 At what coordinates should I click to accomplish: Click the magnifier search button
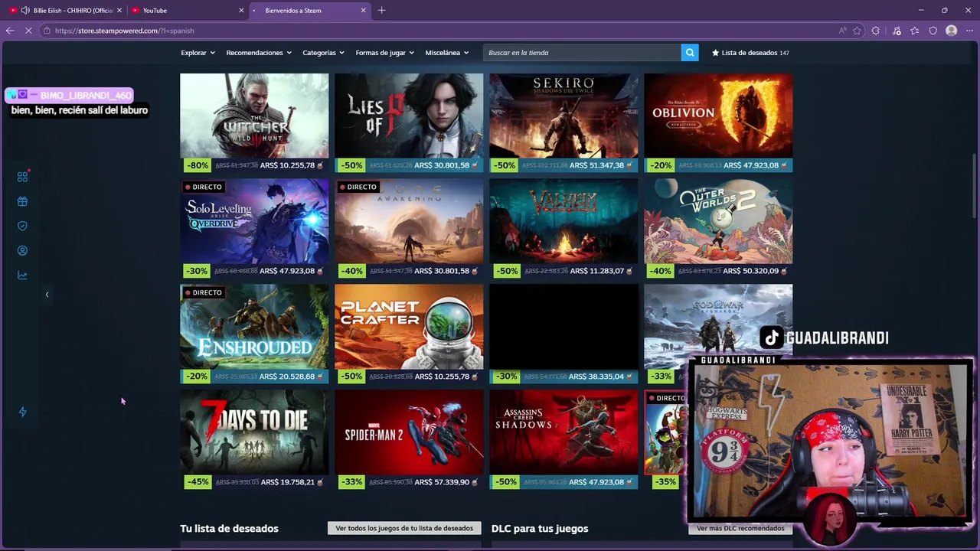[x=690, y=53]
